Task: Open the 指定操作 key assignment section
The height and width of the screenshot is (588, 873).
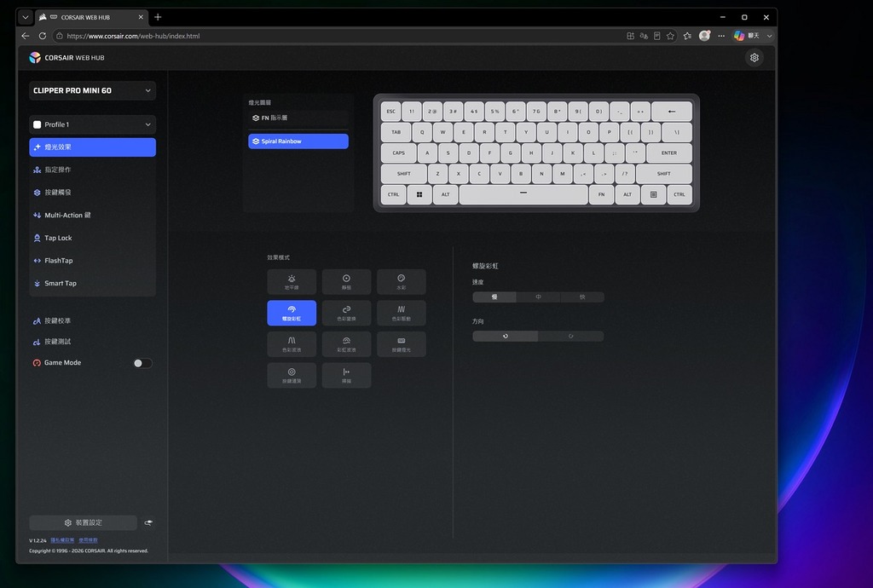Action: pyautogui.click(x=92, y=170)
